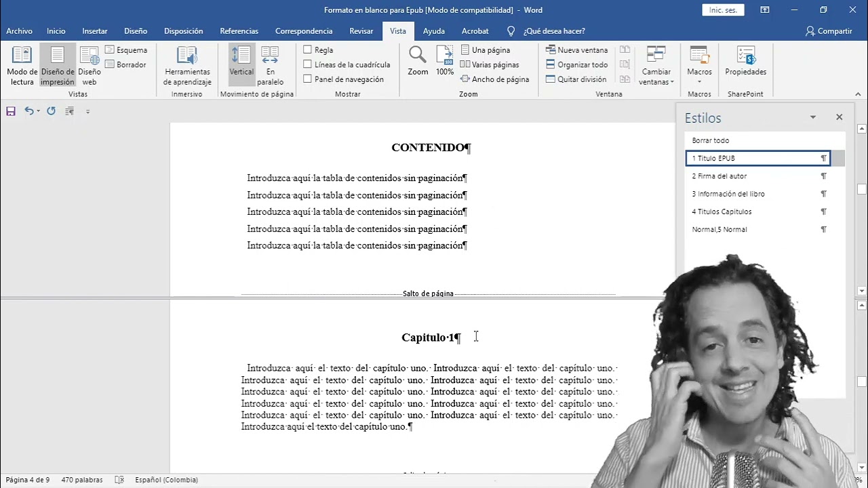Click 470 palabras word count
Image resolution: width=868 pixels, height=488 pixels.
coord(82,480)
